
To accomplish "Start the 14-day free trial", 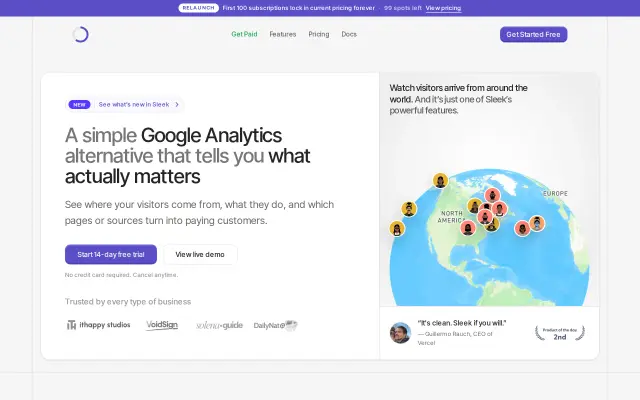I will click(111, 254).
